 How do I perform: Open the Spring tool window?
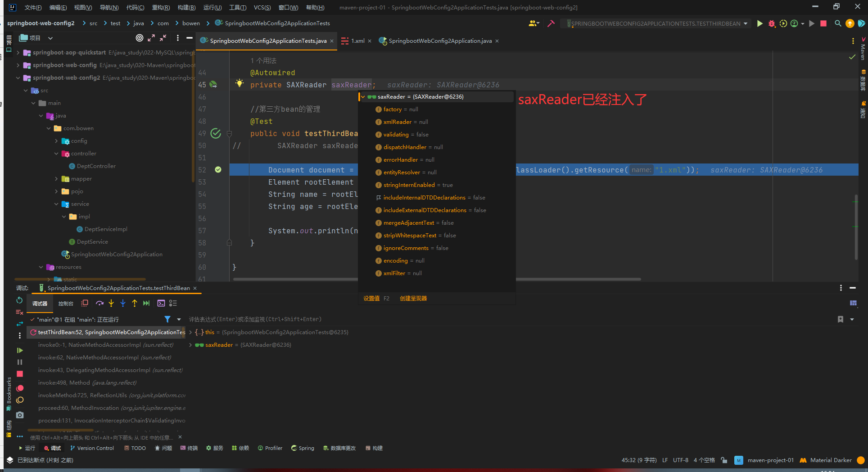tap(303, 448)
